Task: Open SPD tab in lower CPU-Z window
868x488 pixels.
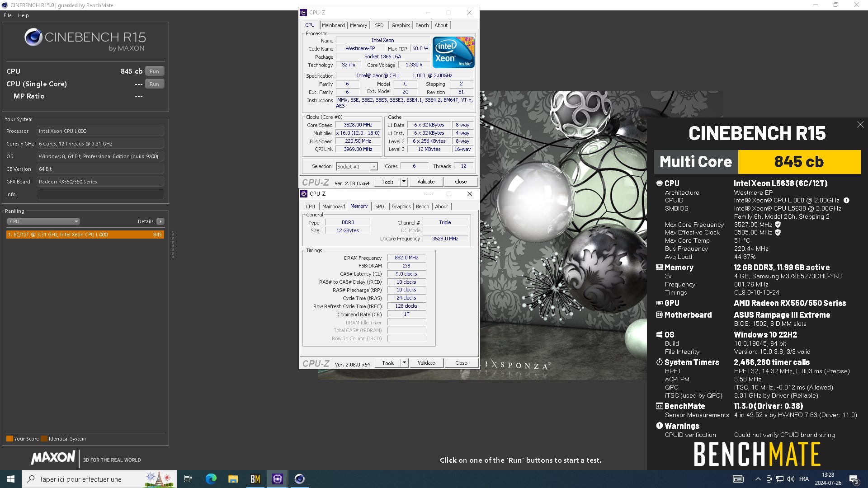Action: 380,206
